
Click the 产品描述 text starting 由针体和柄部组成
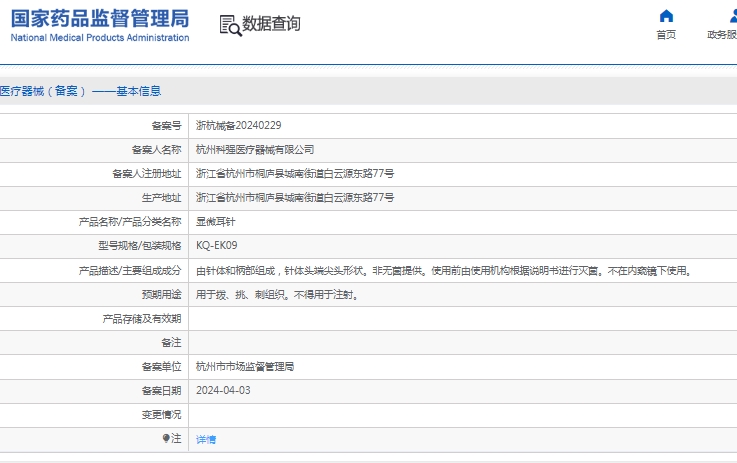click(x=444, y=271)
